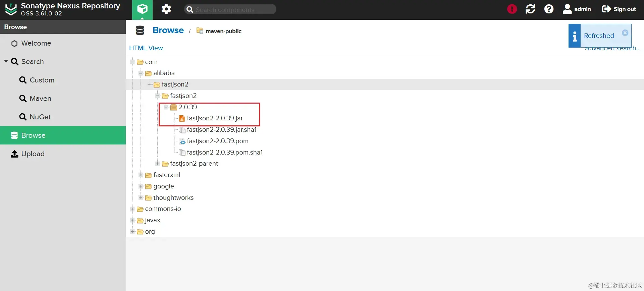Click the Upload arrow icon in sidebar
The height and width of the screenshot is (291, 644).
pyautogui.click(x=14, y=154)
